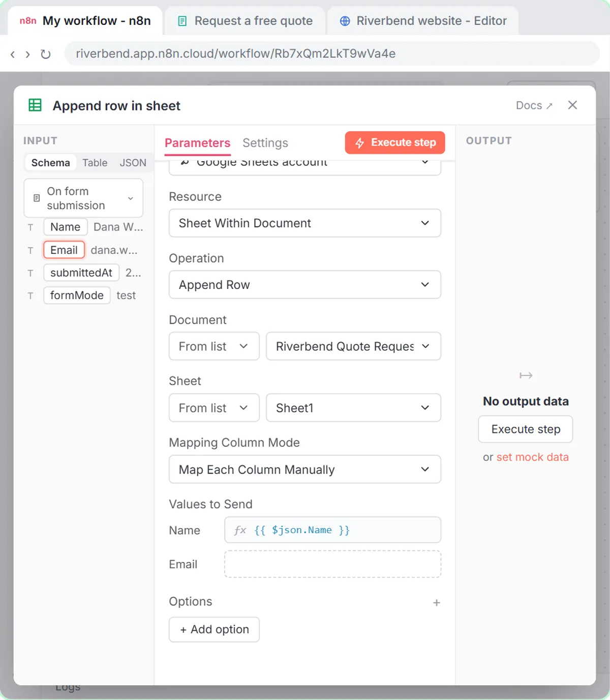The height and width of the screenshot is (700, 610).
Task: Click the n8n logo on the workflow tab
Action: coord(28,21)
